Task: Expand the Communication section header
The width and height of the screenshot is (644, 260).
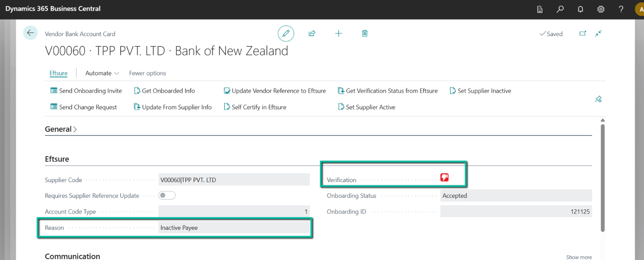Action: [x=73, y=256]
